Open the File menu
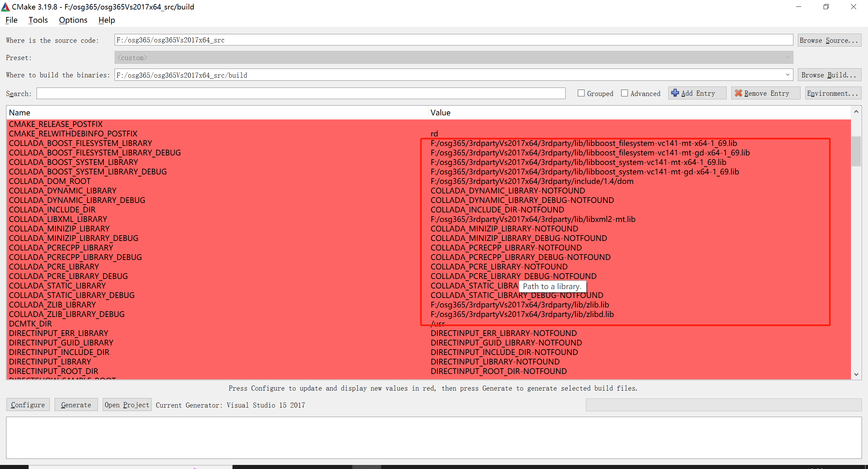This screenshot has height=469, width=868. pyautogui.click(x=11, y=20)
